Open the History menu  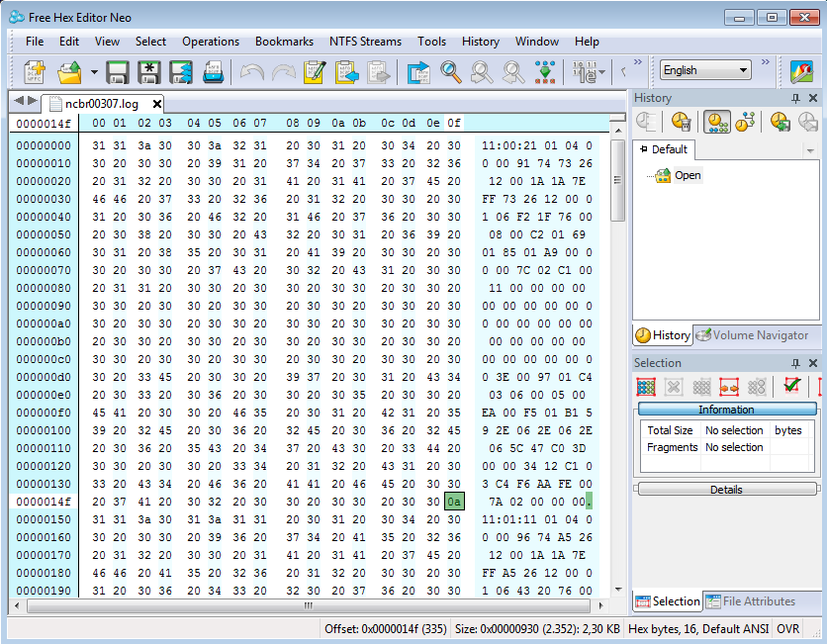click(481, 42)
